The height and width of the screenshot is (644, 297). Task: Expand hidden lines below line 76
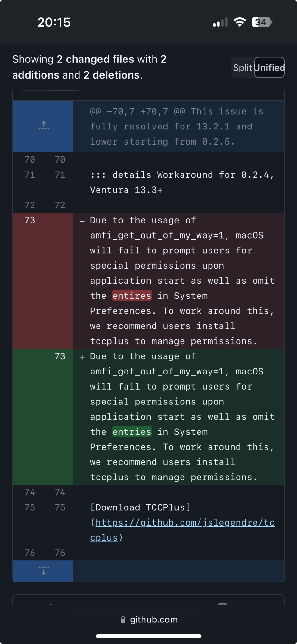tap(43, 571)
